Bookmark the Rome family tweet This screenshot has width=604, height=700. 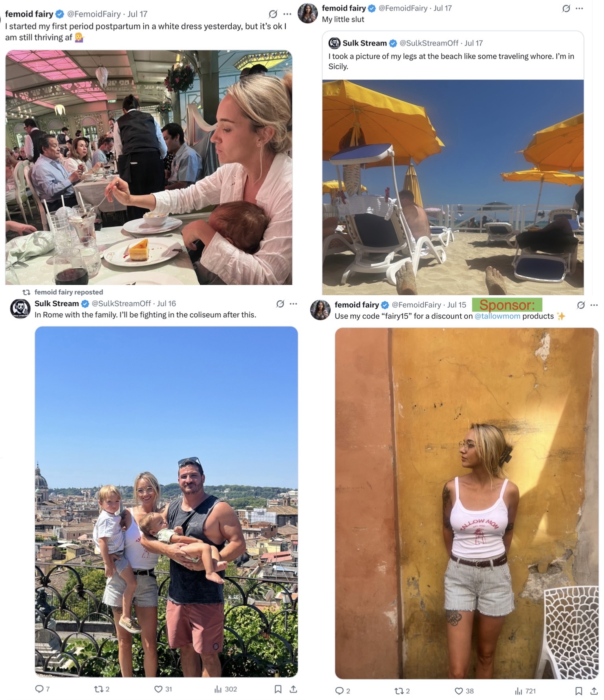[x=278, y=689]
